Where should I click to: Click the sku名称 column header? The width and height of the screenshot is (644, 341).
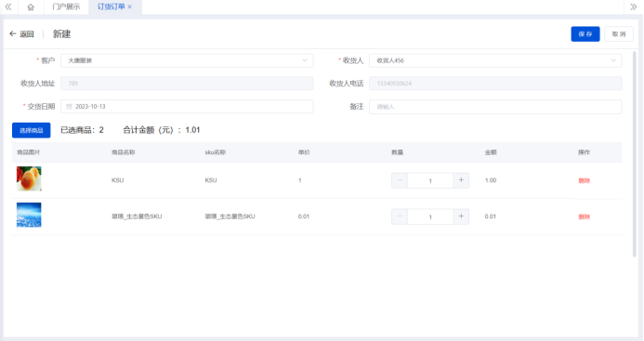point(216,152)
